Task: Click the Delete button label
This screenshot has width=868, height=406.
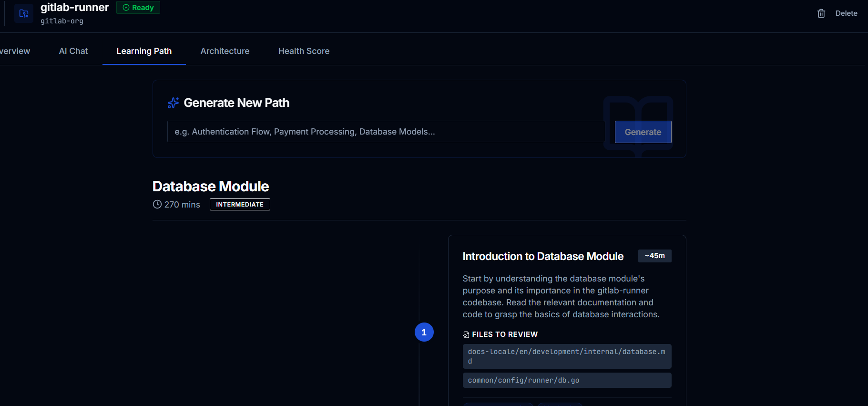Action: coord(846,13)
